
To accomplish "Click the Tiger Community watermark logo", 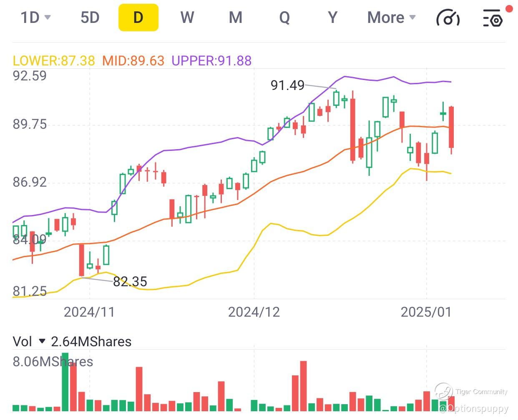I will tap(443, 392).
